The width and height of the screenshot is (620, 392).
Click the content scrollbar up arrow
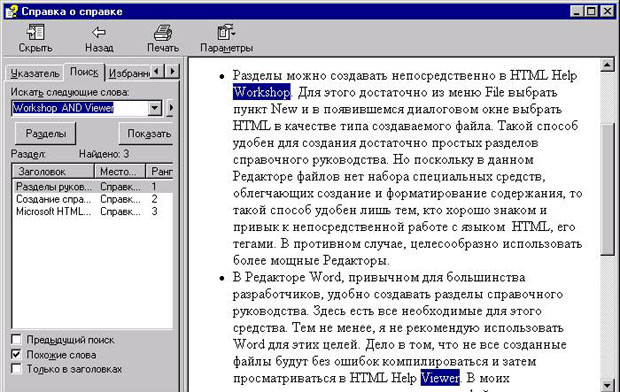607,65
